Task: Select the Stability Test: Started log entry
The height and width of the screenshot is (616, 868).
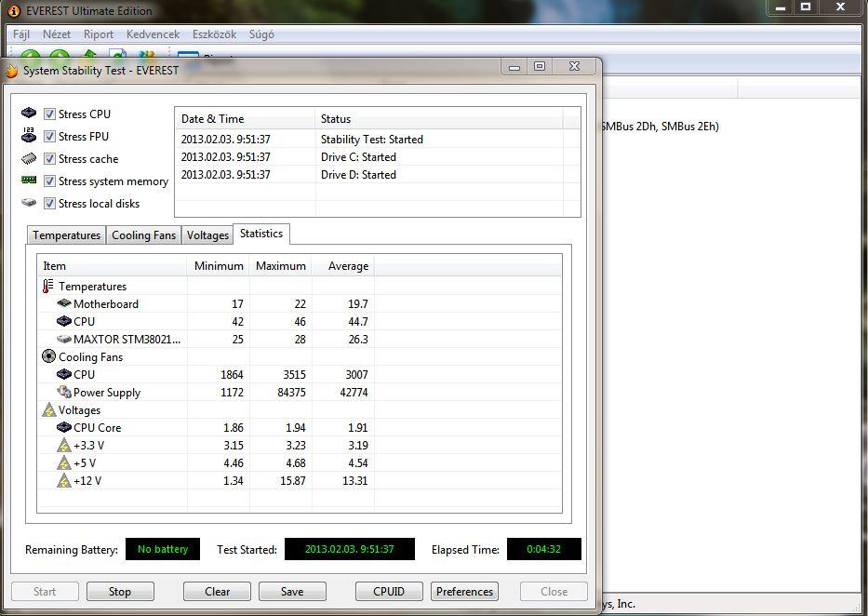Action: pyautogui.click(x=372, y=140)
